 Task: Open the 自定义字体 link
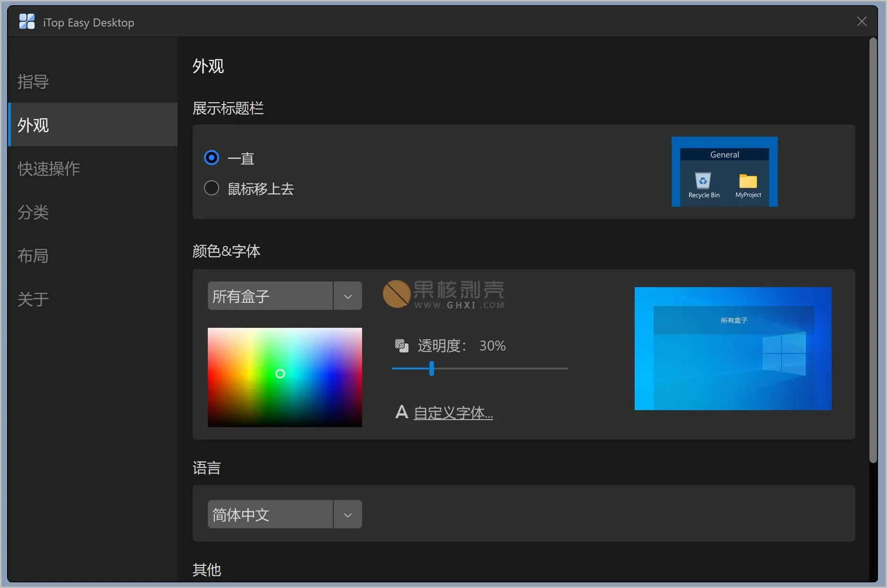point(453,412)
